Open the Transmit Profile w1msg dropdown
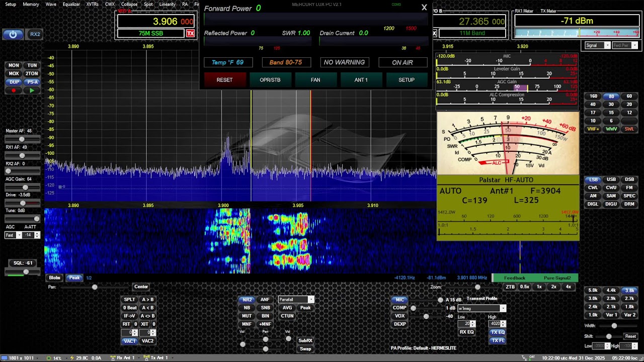The image size is (644, 362). [503, 308]
